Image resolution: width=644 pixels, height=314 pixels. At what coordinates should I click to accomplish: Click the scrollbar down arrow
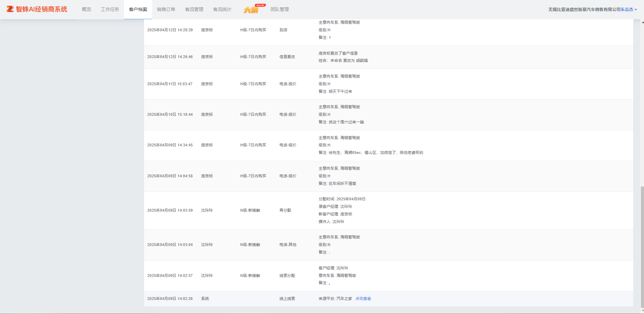coord(642,311)
